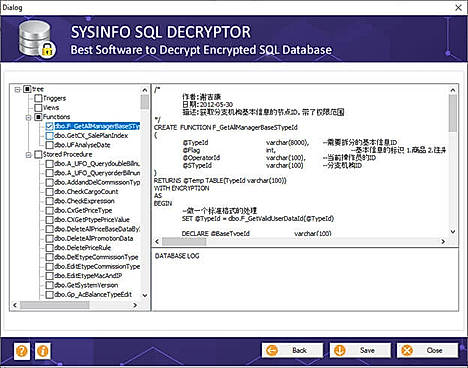Click the SET @TypeId code line
The height and width of the screenshot is (368, 468).
[x=258, y=219]
